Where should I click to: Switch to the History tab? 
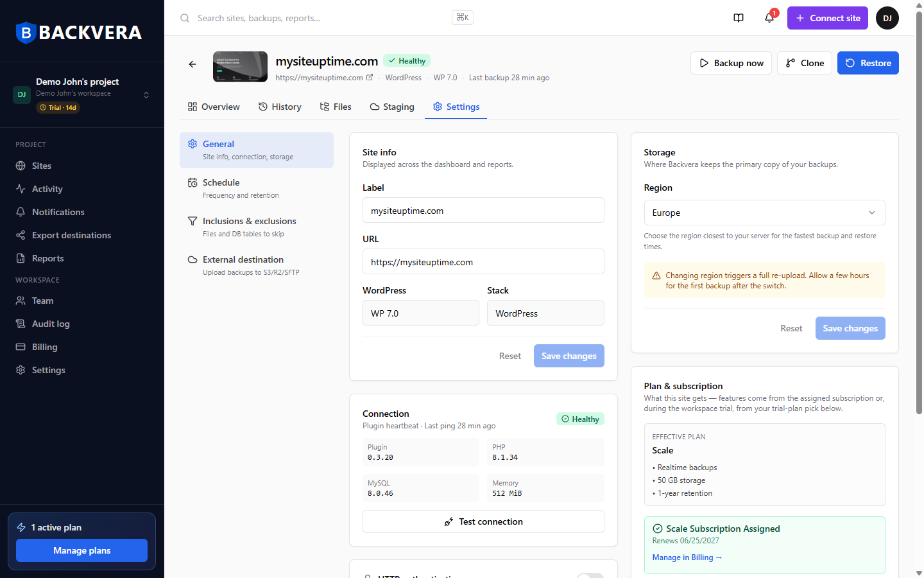coord(280,107)
